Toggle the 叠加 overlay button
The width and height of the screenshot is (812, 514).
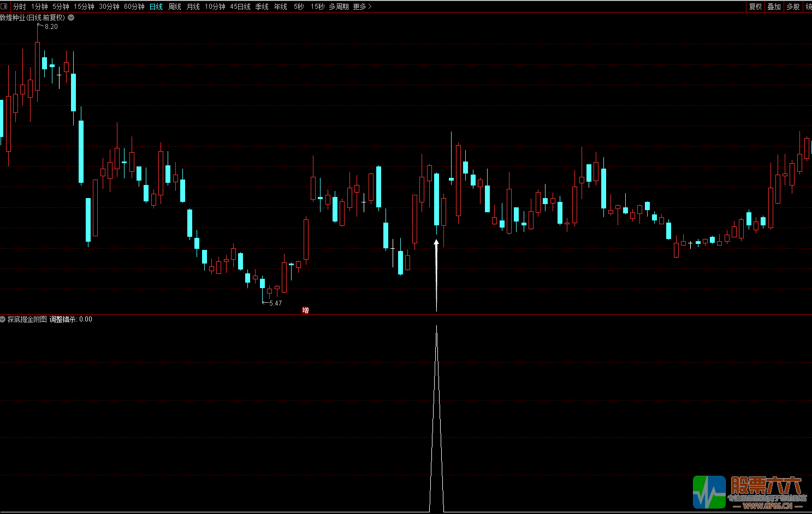pyautogui.click(x=774, y=7)
